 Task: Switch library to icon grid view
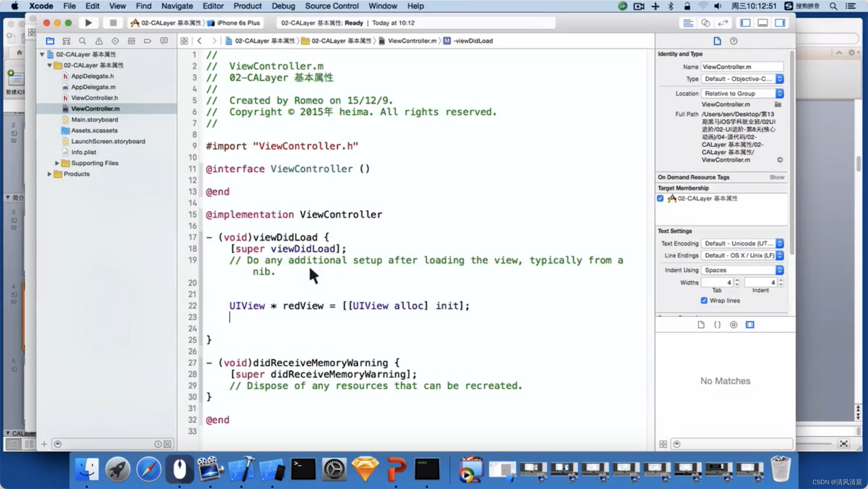(663, 444)
